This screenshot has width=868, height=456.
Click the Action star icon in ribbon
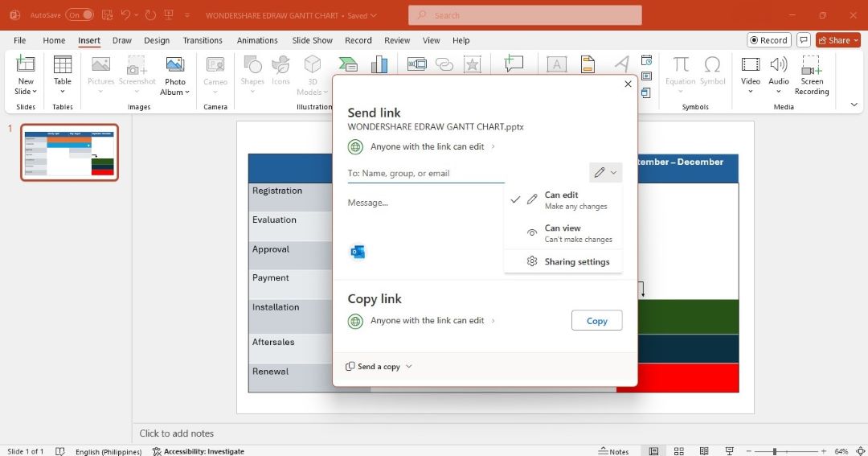coord(473,64)
